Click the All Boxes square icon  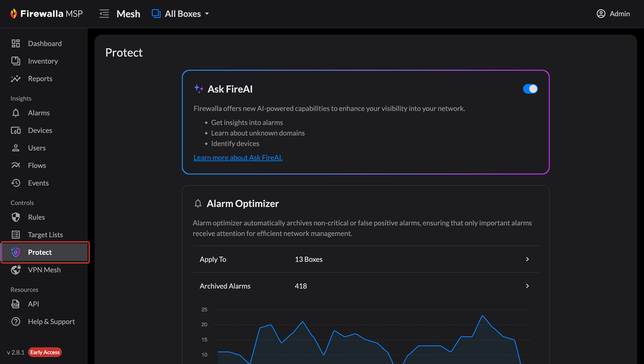pyautogui.click(x=156, y=14)
